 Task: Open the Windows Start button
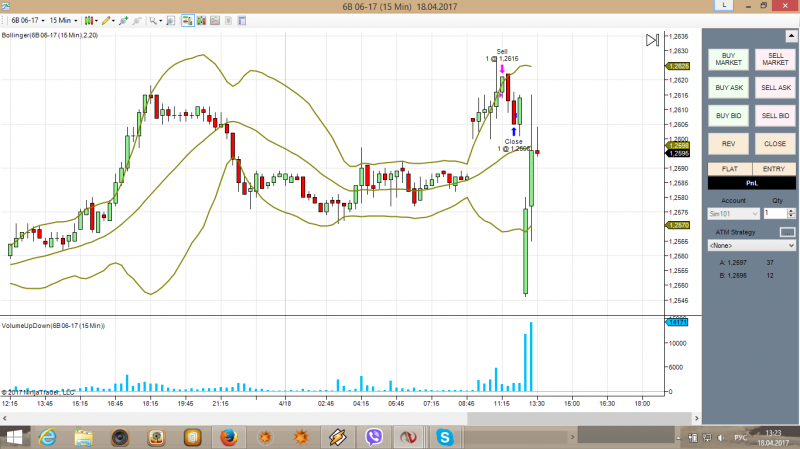click(14, 437)
